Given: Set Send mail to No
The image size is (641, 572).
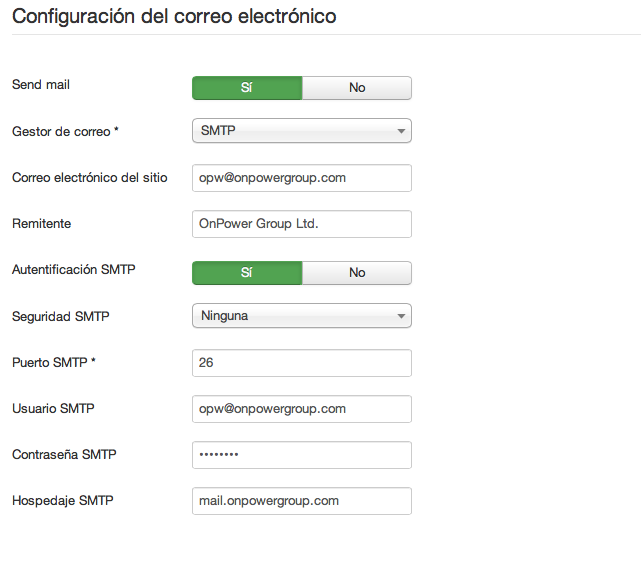Looking at the screenshot, I should point(357,88).
